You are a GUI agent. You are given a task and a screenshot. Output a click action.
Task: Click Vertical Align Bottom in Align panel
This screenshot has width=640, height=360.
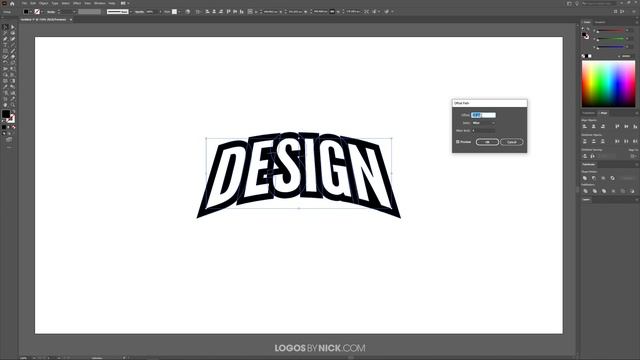[635, 126]
